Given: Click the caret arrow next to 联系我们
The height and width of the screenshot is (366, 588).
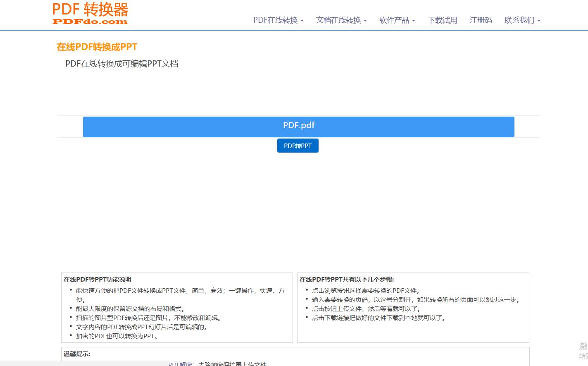Looking at the screenshot, I should 538,21.
